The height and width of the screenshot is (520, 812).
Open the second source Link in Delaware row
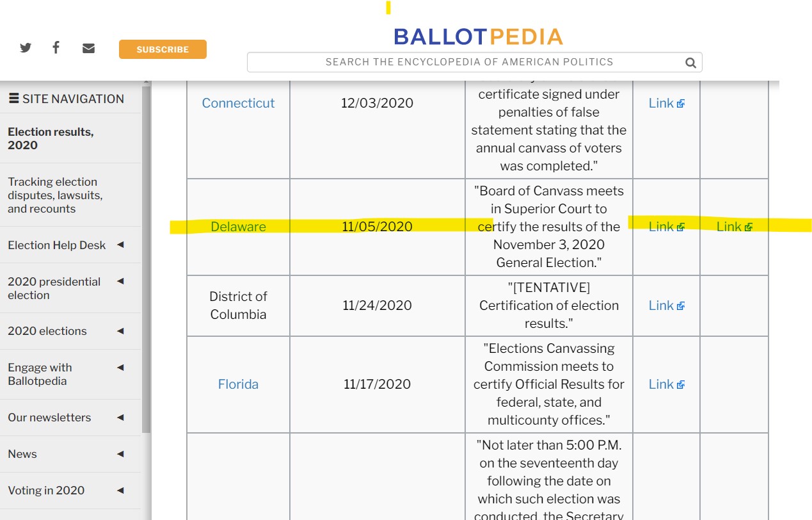[734, 227]
